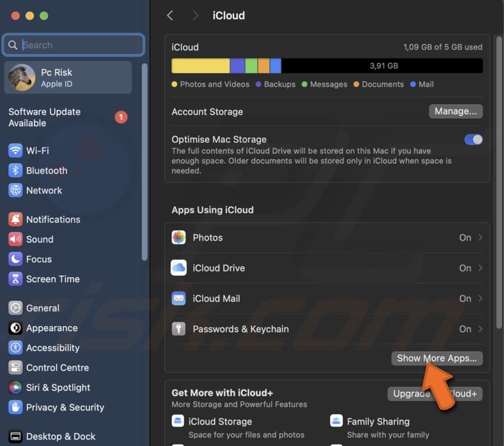Click the '3,91 GB' free space label
The image size is (504, 446).
pos(384,66)
